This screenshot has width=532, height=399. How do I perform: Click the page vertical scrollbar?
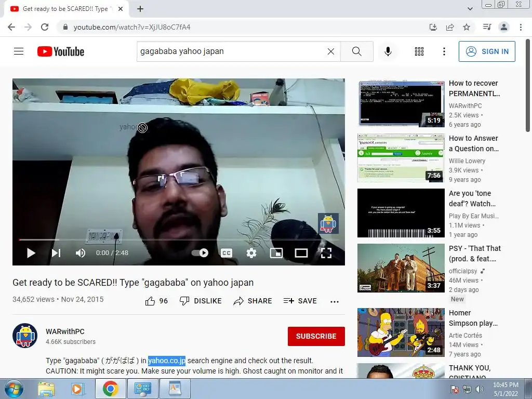coord(528,85)
